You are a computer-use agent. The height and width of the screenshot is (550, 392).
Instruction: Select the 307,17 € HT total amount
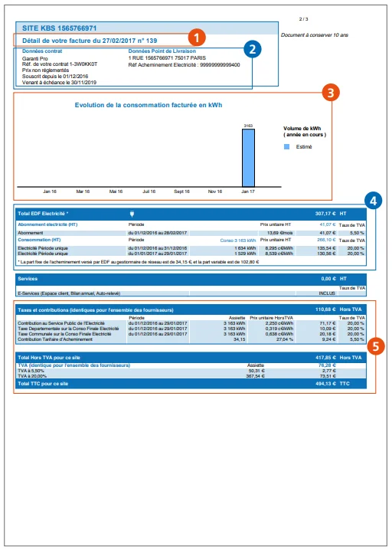(x=331, y=214)
